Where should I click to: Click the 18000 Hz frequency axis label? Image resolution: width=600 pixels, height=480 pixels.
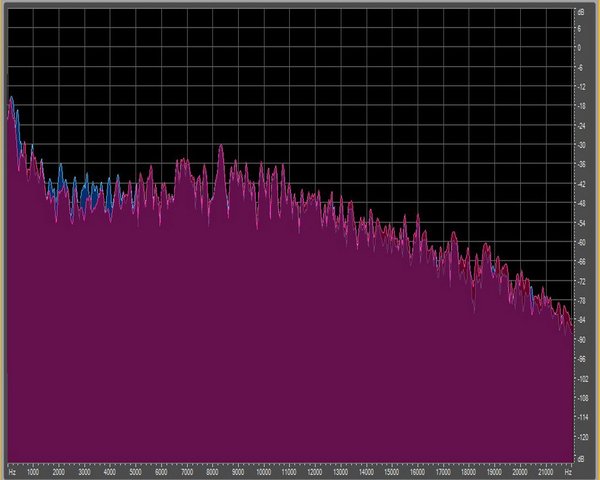(x=469, y=472)
